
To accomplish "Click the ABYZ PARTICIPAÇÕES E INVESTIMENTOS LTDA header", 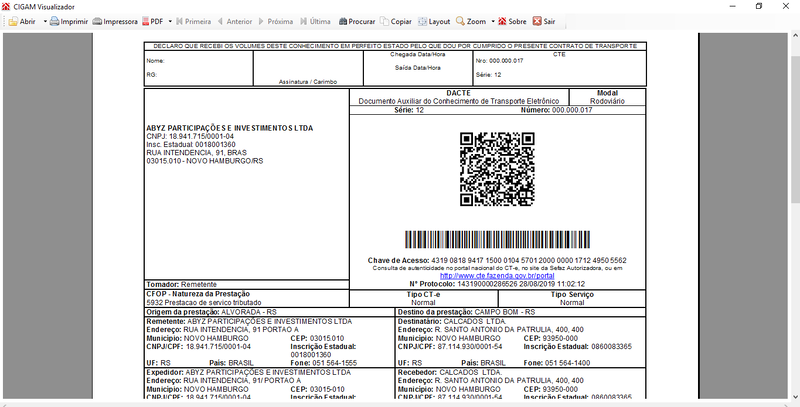I will pos(230,128).
